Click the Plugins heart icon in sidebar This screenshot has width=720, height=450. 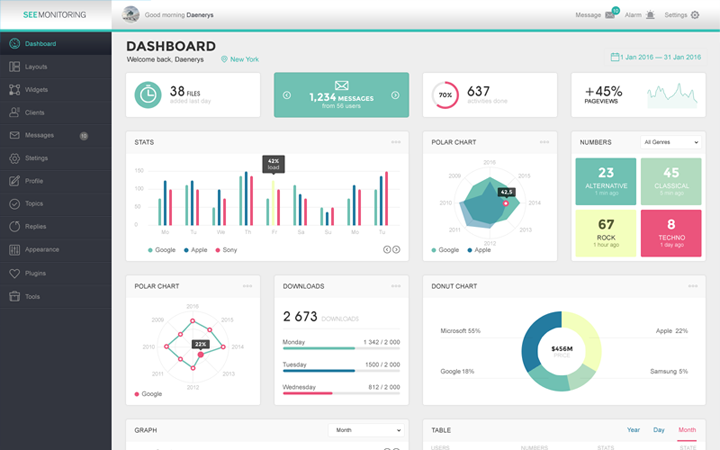tap(15, 273)
